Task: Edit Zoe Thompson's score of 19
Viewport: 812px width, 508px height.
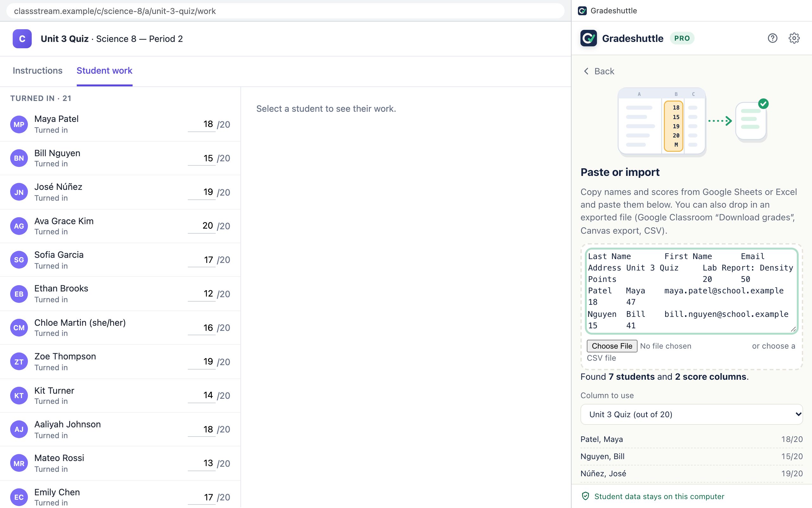Action: (x=201, y=362)
